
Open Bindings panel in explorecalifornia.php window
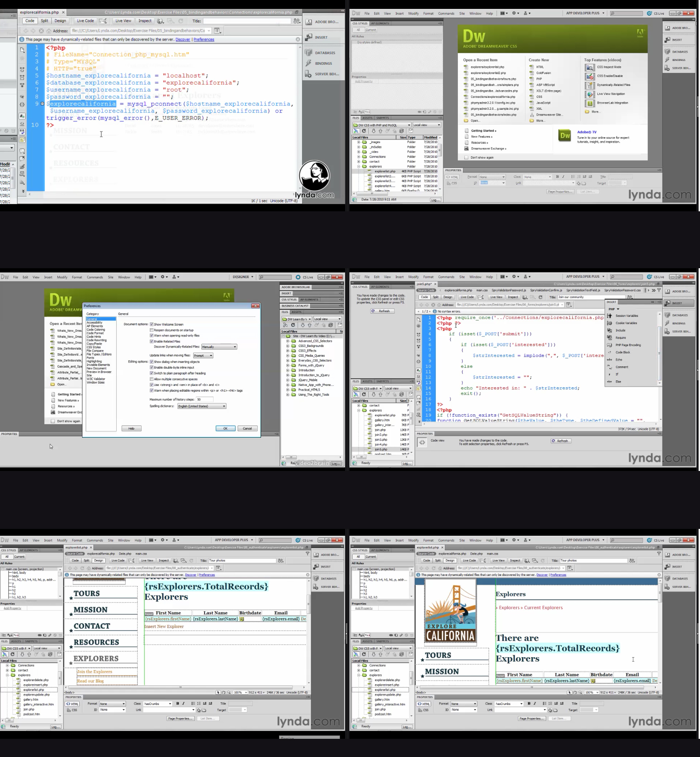click(319, 63)
